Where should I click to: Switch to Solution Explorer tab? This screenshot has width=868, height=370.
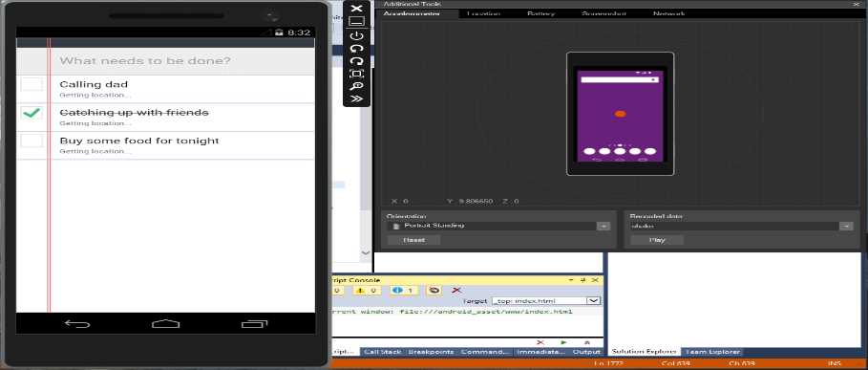[644, 352]
